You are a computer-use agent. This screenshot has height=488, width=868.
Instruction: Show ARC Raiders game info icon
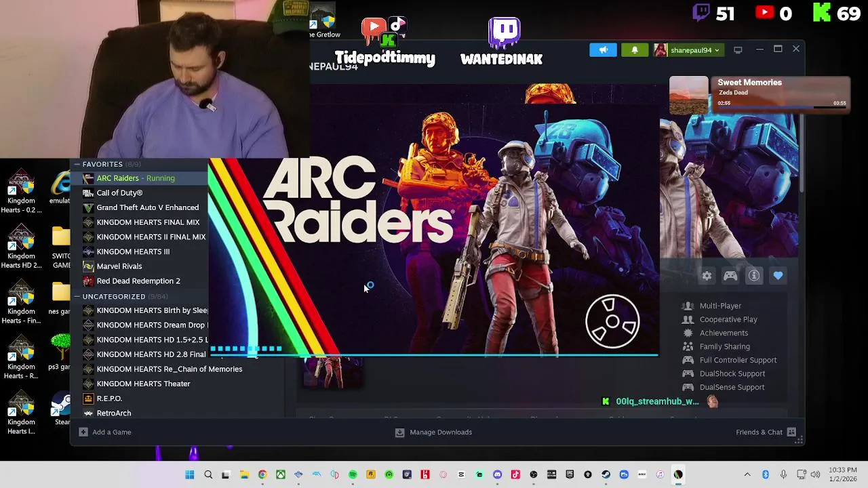(754, 276)
